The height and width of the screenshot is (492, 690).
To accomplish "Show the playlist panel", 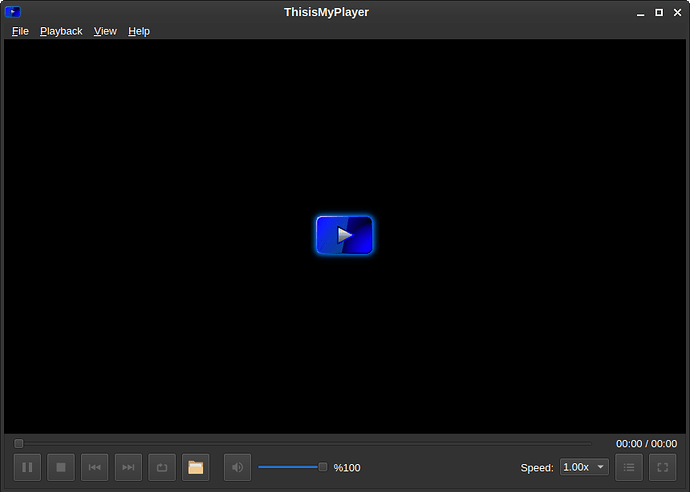I will point(629,467).
